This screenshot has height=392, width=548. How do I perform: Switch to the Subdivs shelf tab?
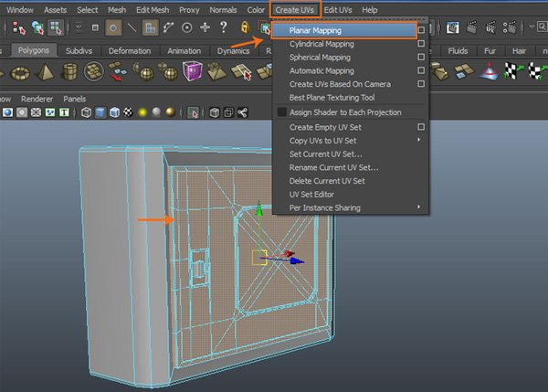79,51
